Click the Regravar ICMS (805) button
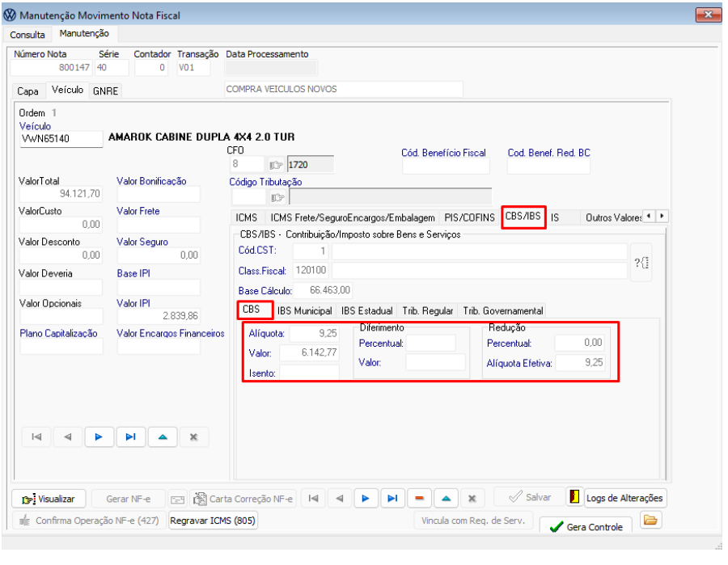This screenshot has width=728, height=565. 212,521
